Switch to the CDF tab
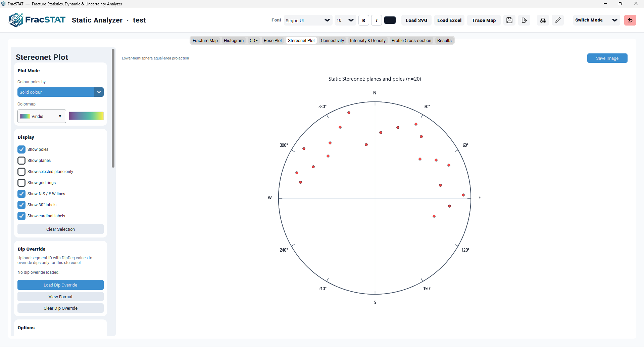Viewport: 644px width, 347px height. point(254,41)
